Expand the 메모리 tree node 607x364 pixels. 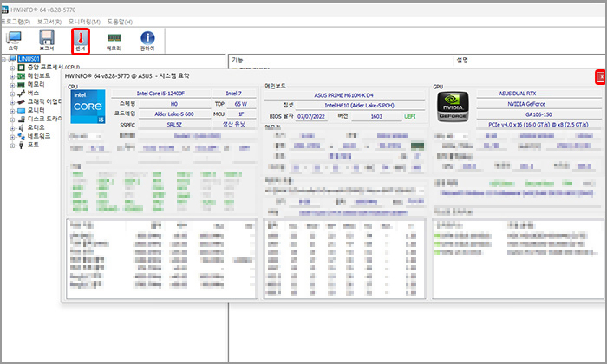(x=12, y=85)
